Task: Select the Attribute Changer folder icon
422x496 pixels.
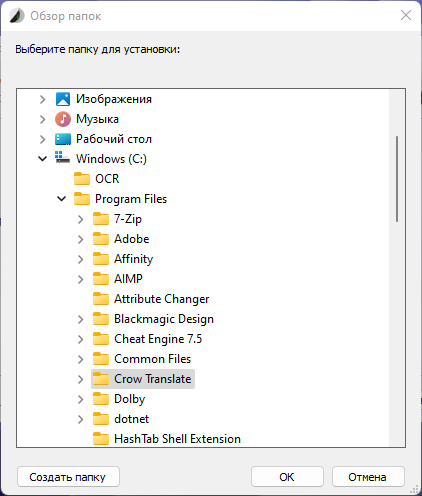Action: pyautogui.click(x=101, y=299)
